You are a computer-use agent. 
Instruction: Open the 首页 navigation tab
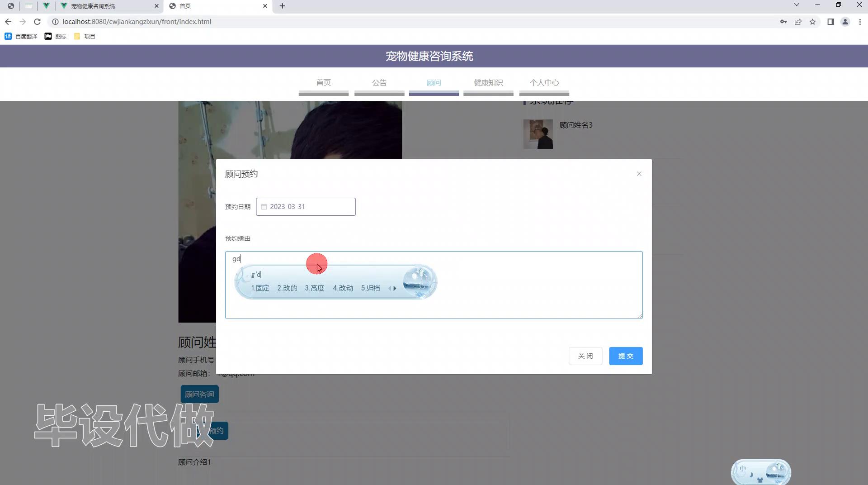[323, 83]
